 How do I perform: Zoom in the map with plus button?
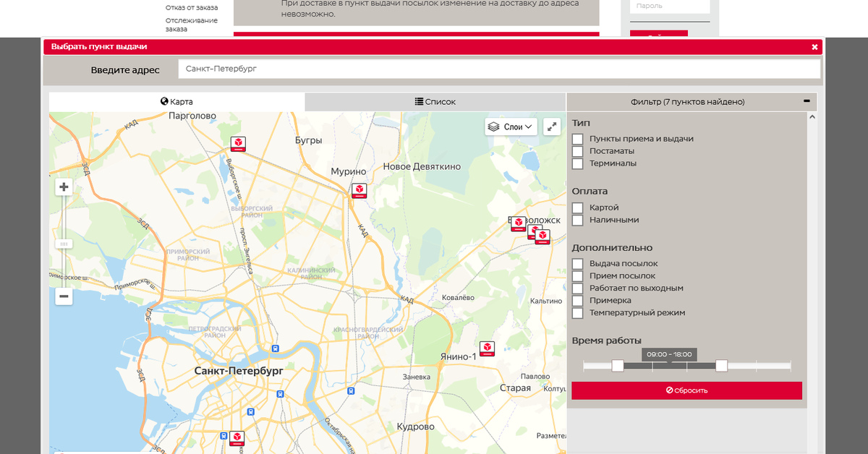[x=64, y=187]
